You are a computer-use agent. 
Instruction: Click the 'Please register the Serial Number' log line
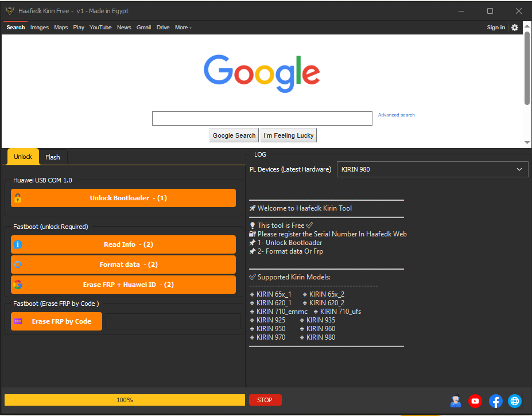pos(328,234)
